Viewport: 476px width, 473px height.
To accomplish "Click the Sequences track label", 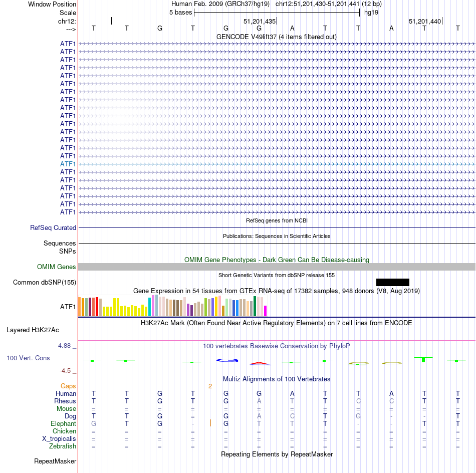I will click(60, 243).
